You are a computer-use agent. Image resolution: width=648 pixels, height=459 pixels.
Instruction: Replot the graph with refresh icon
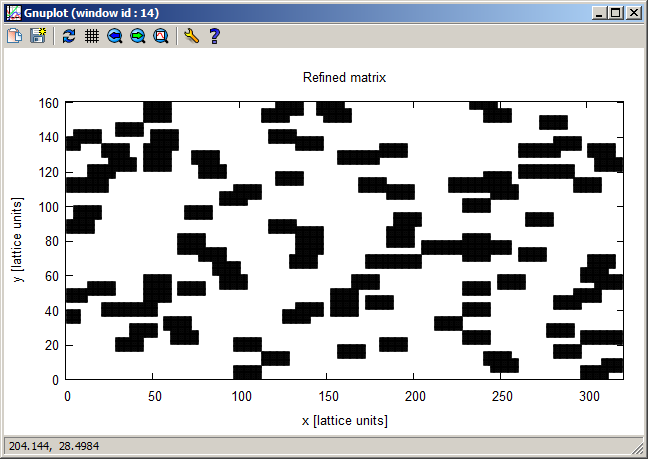(x=68, y=36)
